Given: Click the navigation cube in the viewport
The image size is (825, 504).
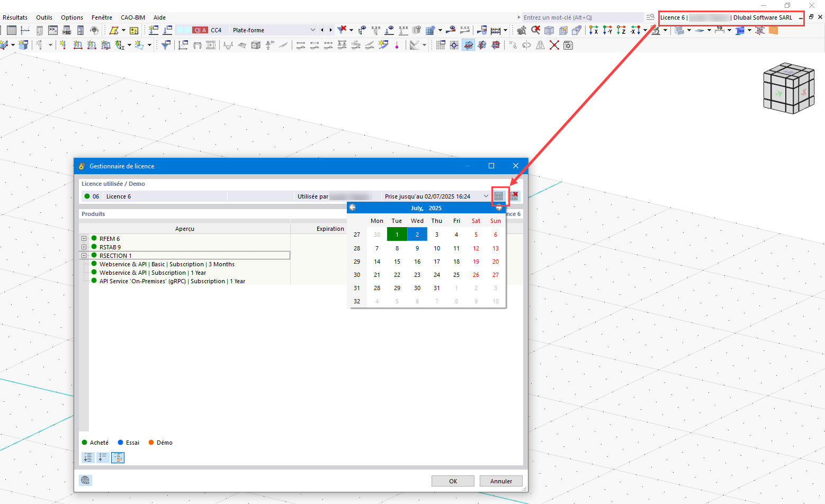Looking at the screenshot, I should pyautogui.click(x=788, y=88).
